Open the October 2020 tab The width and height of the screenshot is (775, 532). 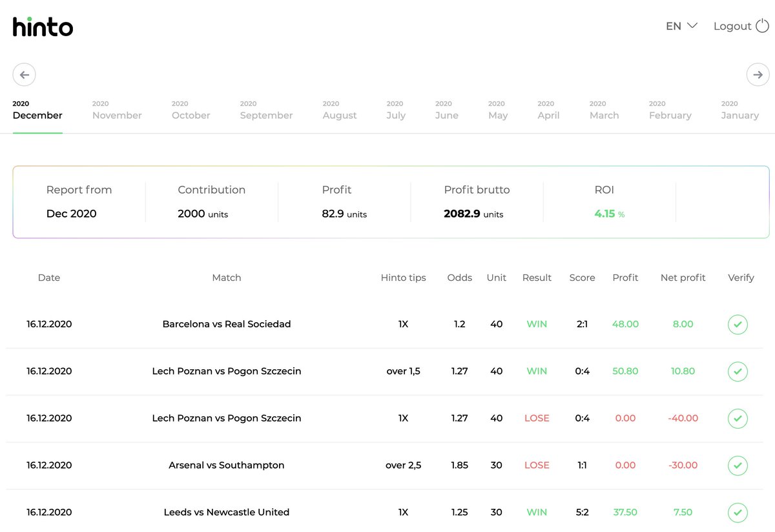click(x=191, y=110)
